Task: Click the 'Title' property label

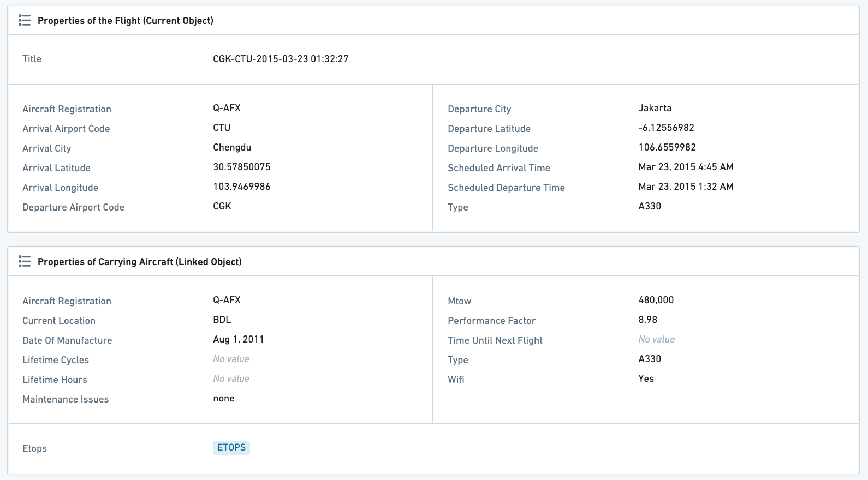Action: click(32, 59)
